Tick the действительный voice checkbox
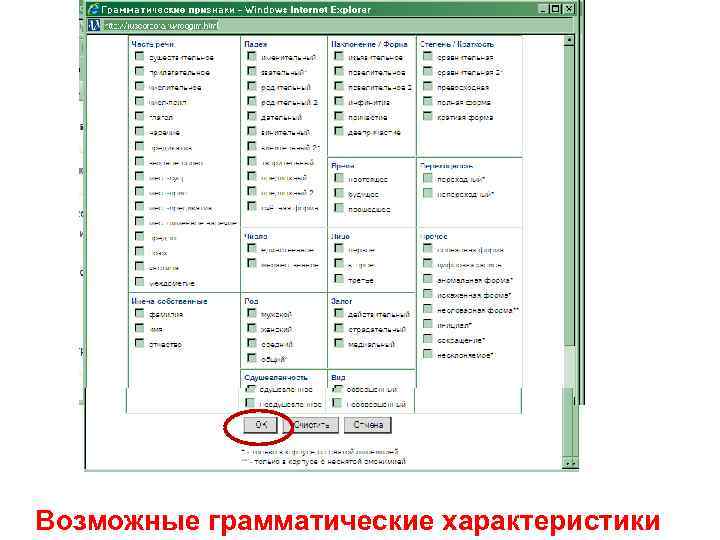This screenshot has width=720, height=540. pos(339,313)
